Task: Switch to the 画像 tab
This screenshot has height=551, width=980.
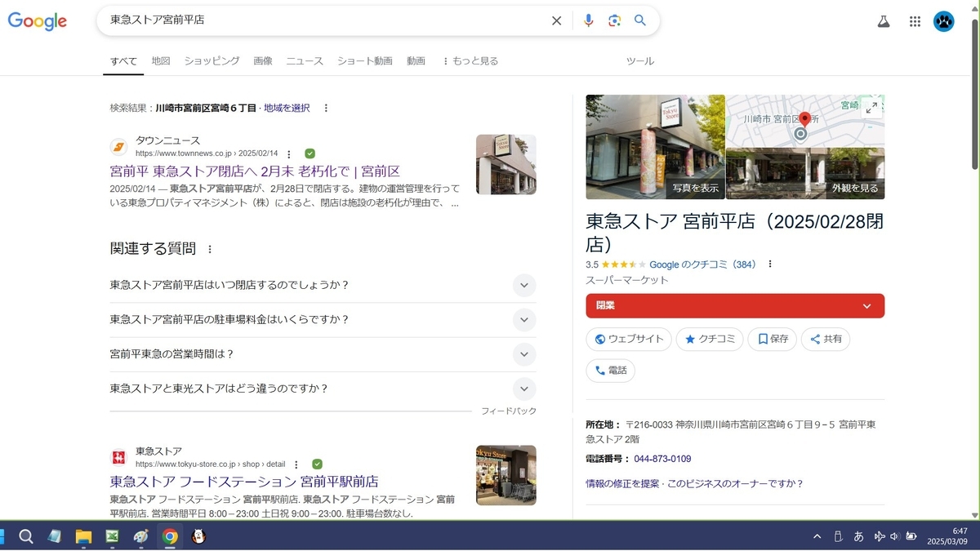Action: tap(263, 61)
